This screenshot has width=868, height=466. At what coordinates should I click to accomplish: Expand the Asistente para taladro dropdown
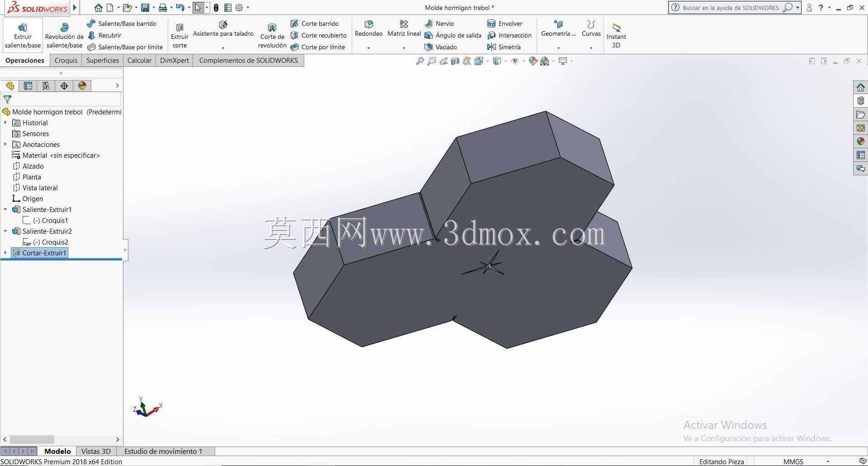click(223, 48)
